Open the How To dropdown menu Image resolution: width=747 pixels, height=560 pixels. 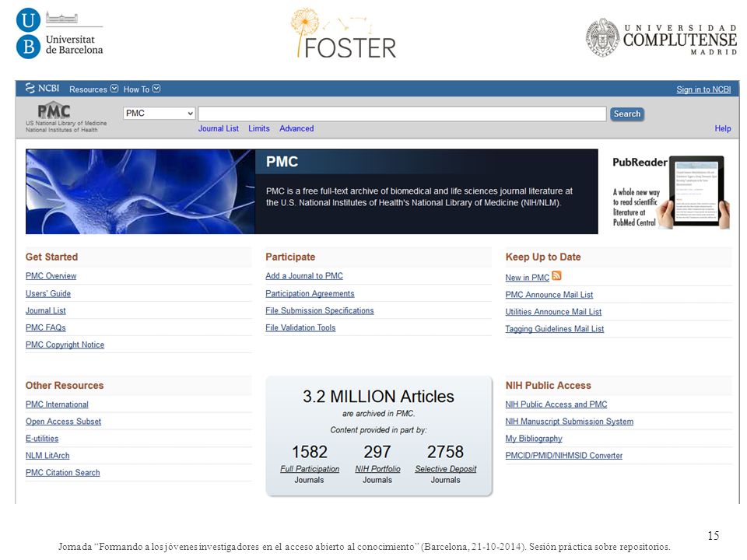coord(142,89)
